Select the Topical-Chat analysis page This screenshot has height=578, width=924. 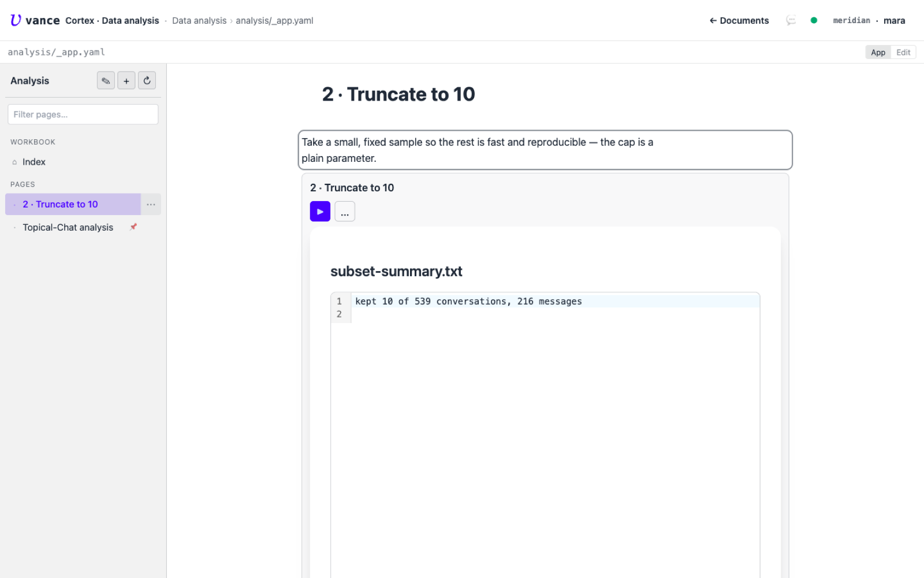point(68,227)
